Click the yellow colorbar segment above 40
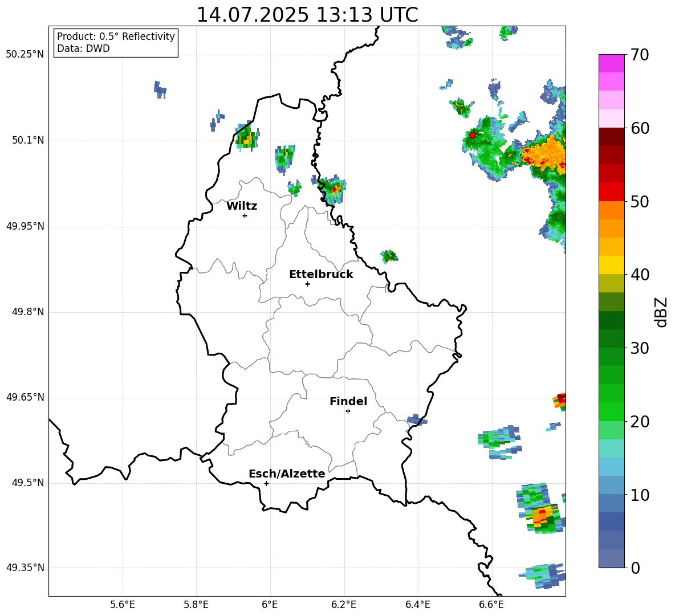Screen dimensions: 675x616 pos(611,266)
